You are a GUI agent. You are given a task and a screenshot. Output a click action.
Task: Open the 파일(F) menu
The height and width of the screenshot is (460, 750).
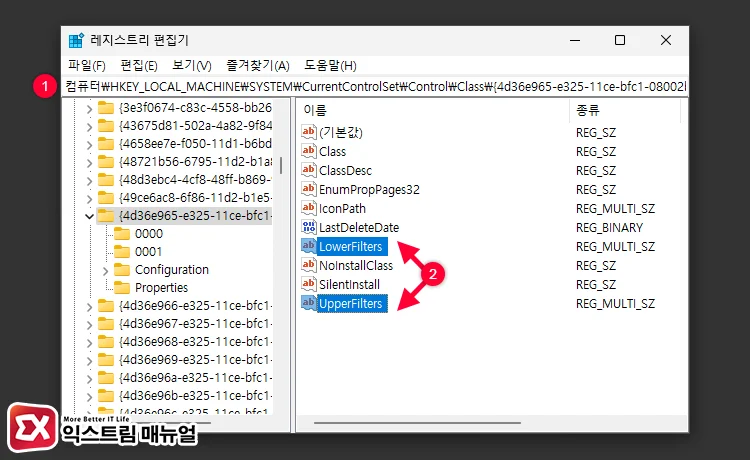pos(87,66)
